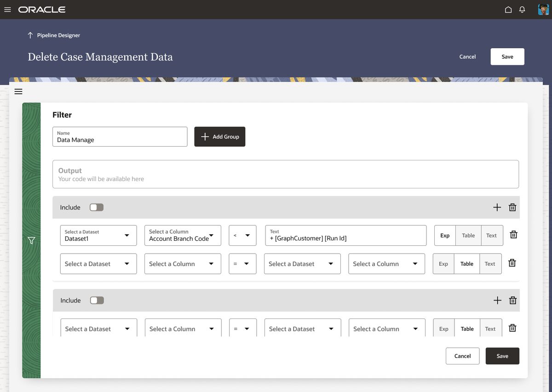Switch first row to Exp mode
The image size is (552, 392).
[445, 235]
